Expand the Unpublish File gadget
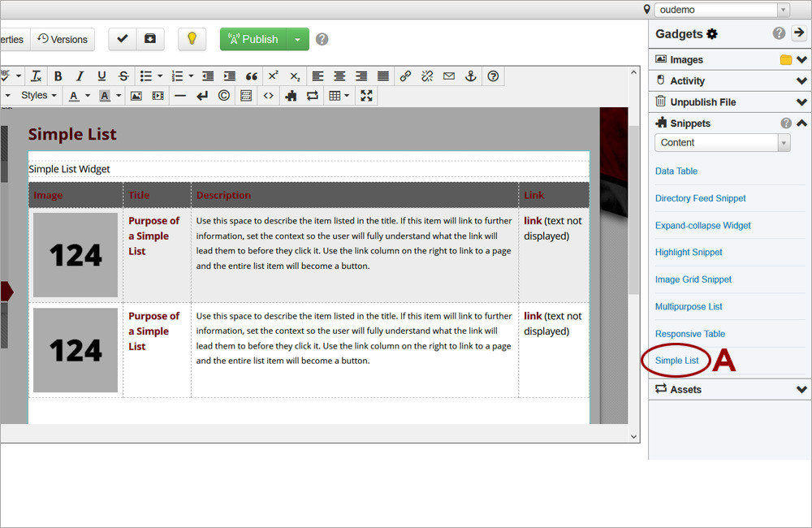Viewport: 812px width, 528px height. (x=801, y=102)
